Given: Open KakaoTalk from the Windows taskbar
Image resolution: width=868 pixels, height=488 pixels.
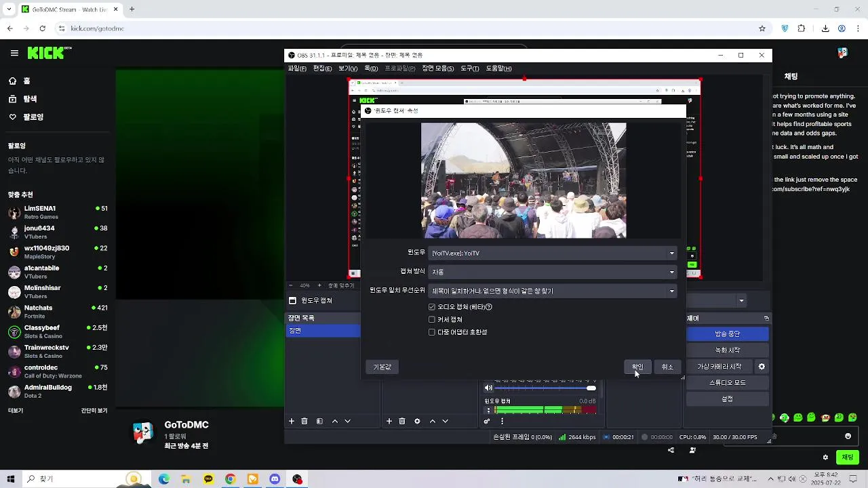Looking at the screenshot, I should coord(208,479).
